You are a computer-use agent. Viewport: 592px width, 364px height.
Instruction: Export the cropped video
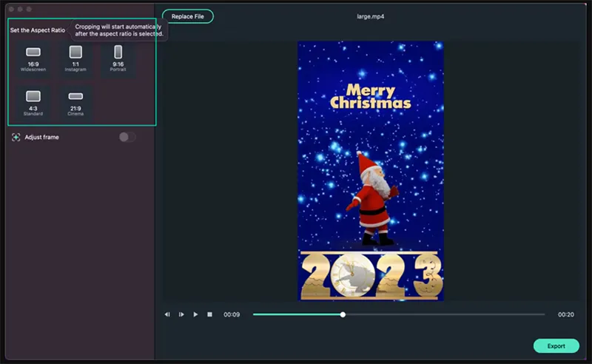[x=556, y=346]
